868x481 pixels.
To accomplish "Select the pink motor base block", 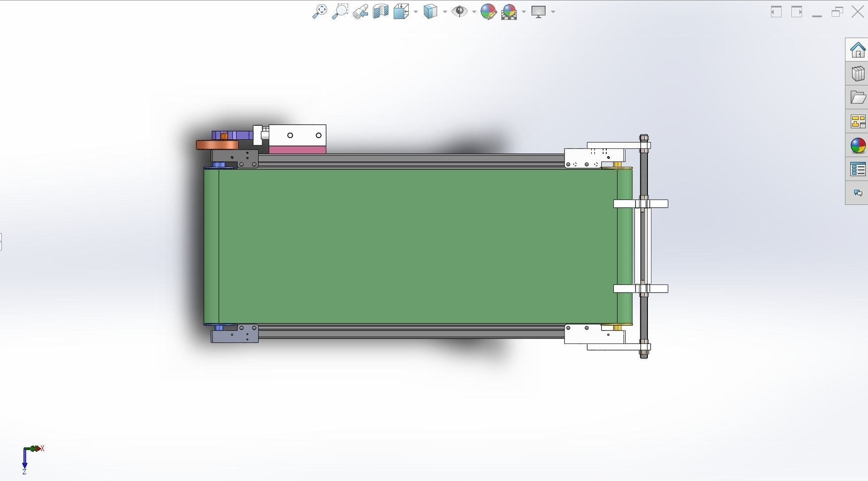I will (x=297, y=150).
